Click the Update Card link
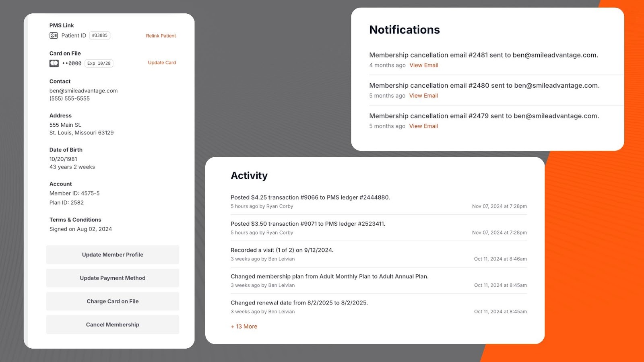This screenshot has width=644, height=362. click(162, 63)
